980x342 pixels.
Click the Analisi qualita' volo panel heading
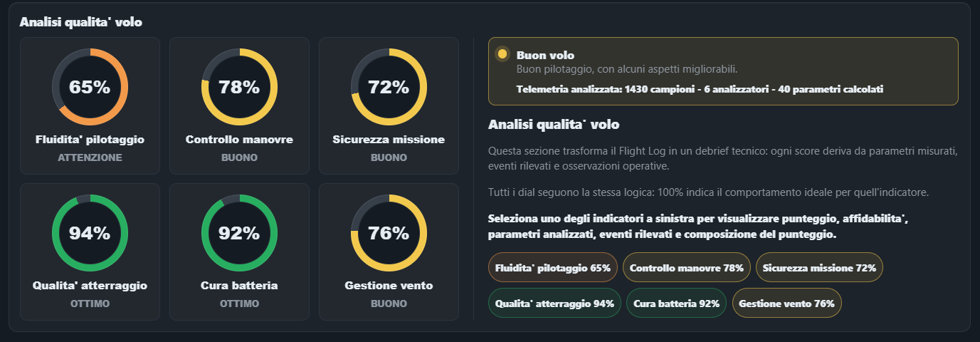81,22
